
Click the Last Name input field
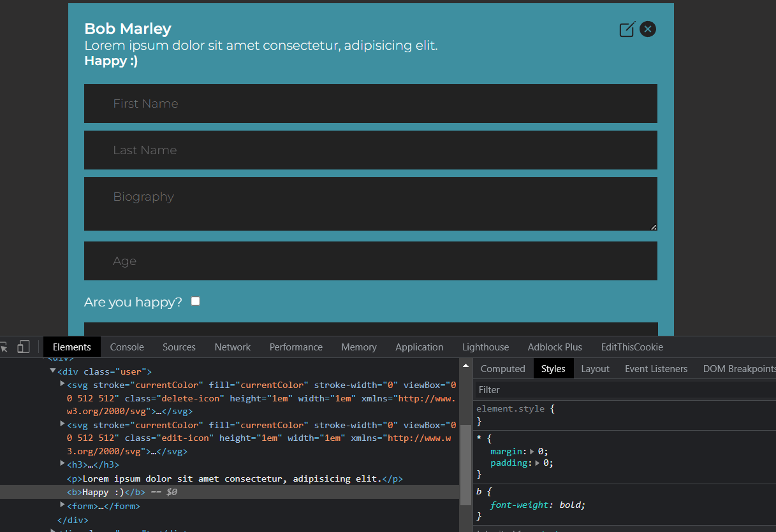point(370,150)
